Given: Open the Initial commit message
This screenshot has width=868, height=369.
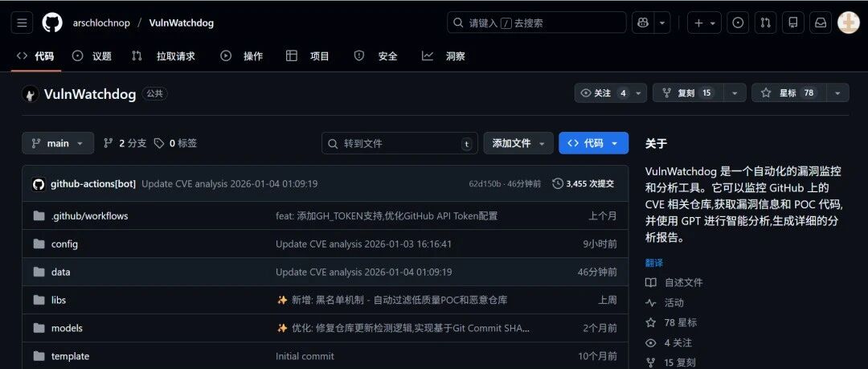Looking at the screenshot, I should point(305,356).
